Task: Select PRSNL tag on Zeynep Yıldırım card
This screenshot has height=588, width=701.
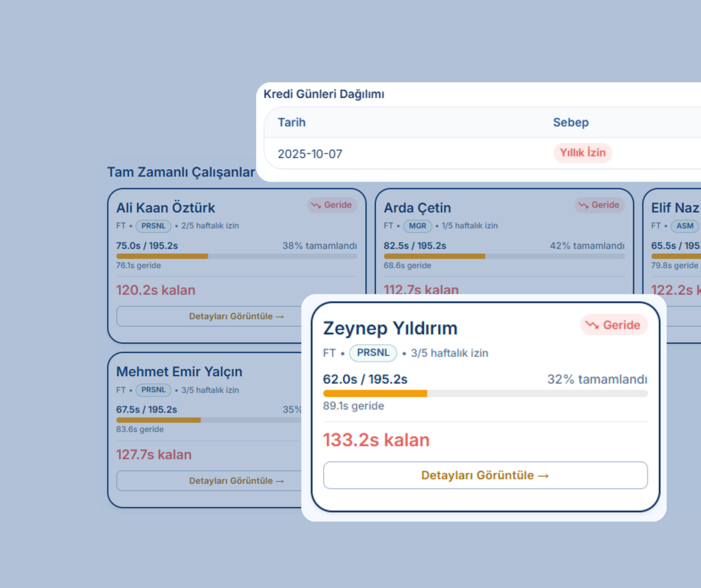Action: click(x=373, y=353)
